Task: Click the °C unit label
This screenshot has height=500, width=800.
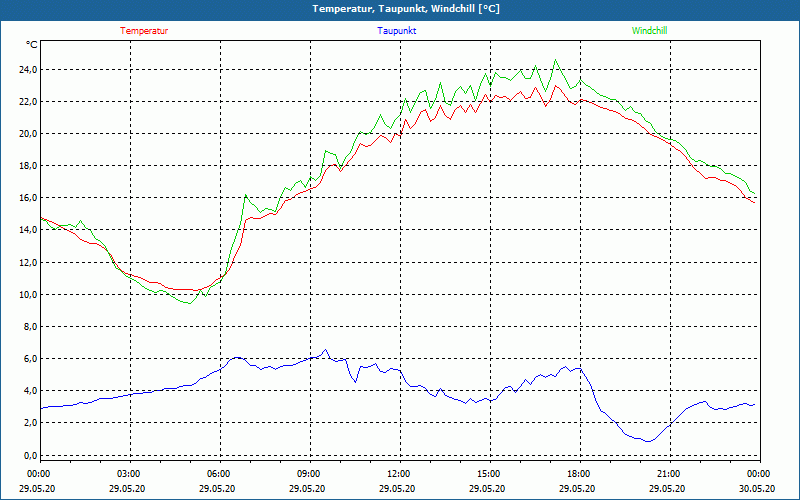Action: 32,45
